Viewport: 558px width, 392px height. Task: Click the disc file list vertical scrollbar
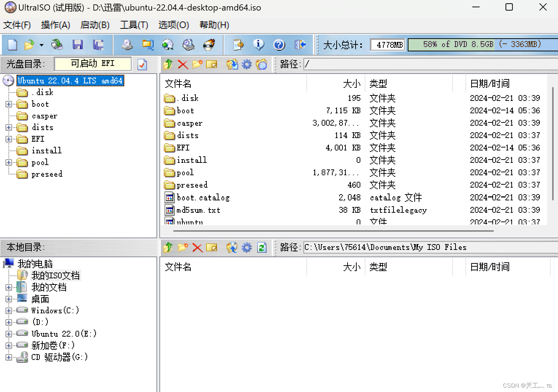tap(553, 144)
